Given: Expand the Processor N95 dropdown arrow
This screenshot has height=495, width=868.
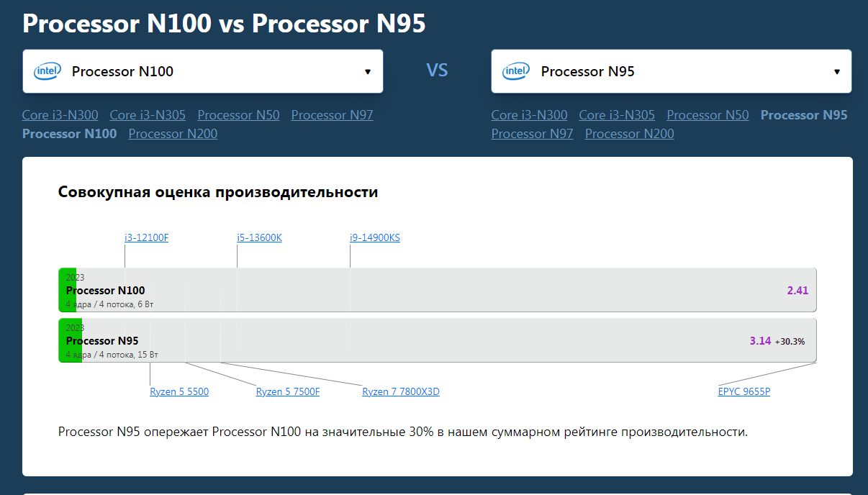Looking at the screenshot, I should point(837,72).
